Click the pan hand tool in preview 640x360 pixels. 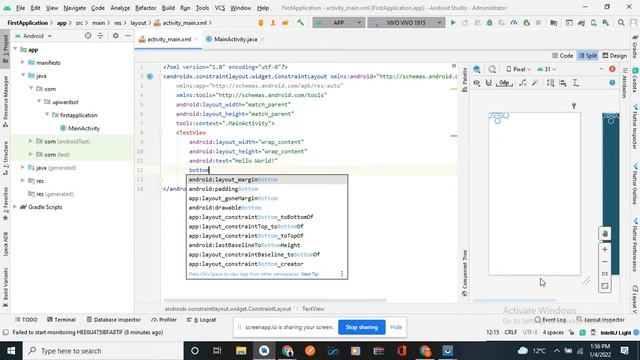tap(605, 233)
